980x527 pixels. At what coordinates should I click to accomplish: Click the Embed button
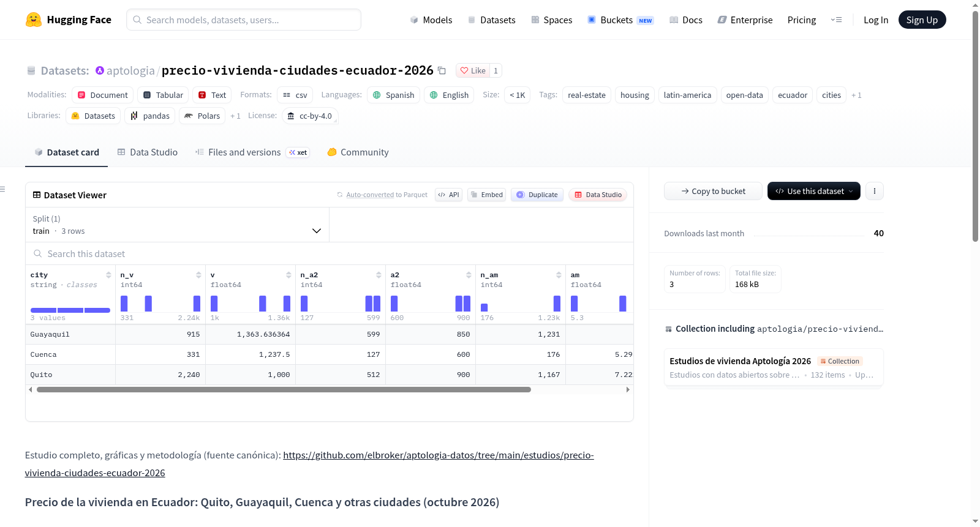(x=486, y=195)
